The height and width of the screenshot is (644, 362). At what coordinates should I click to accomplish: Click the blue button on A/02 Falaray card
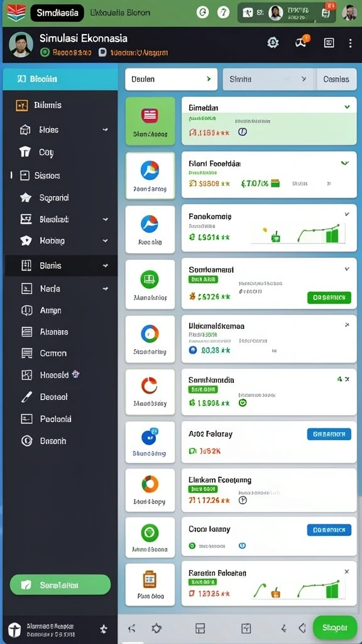pos(329,434)
